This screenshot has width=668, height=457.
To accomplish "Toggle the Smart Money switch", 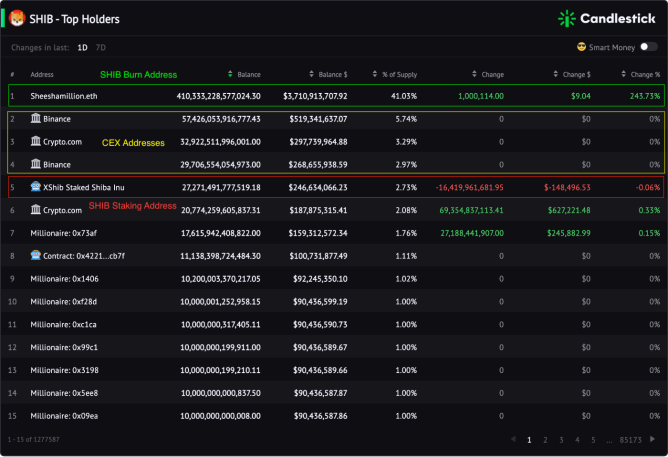I will [648, 47].
